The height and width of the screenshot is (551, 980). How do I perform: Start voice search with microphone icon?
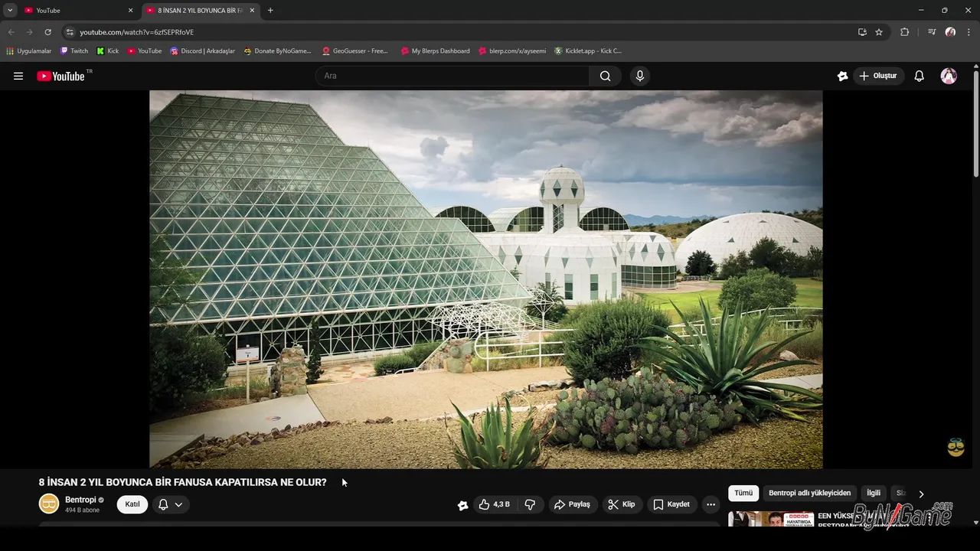(640, 76)
